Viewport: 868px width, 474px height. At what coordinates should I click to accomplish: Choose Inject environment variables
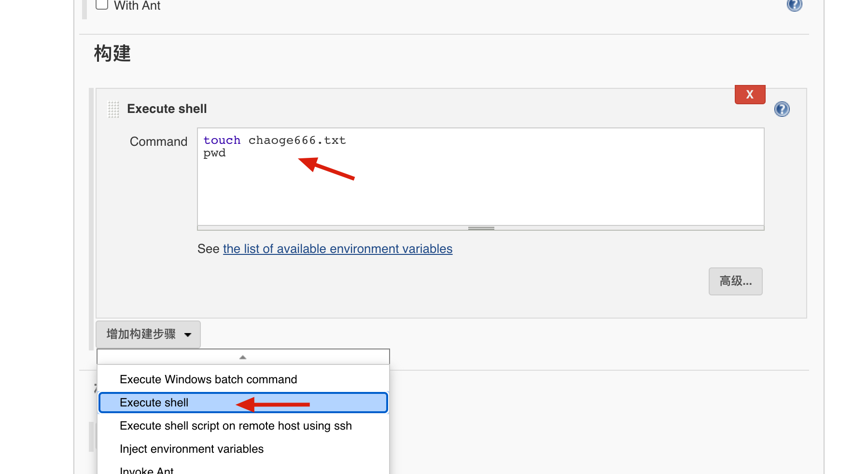pyautogui.click(x=243, y=449)
